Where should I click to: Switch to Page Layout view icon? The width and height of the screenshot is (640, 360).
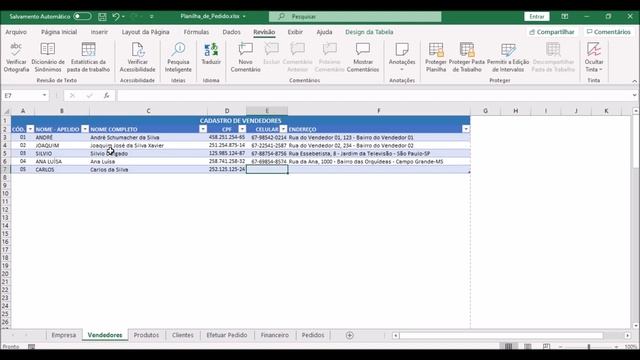[527, 347]
